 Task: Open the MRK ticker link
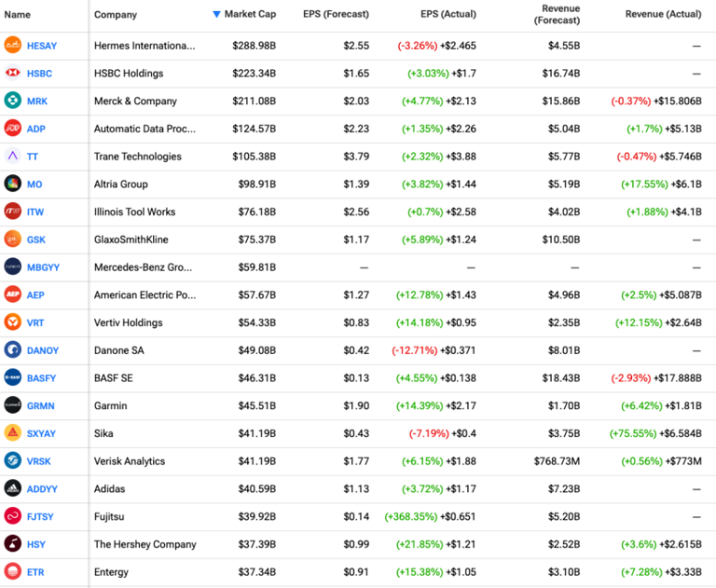(x=37, y=102)
